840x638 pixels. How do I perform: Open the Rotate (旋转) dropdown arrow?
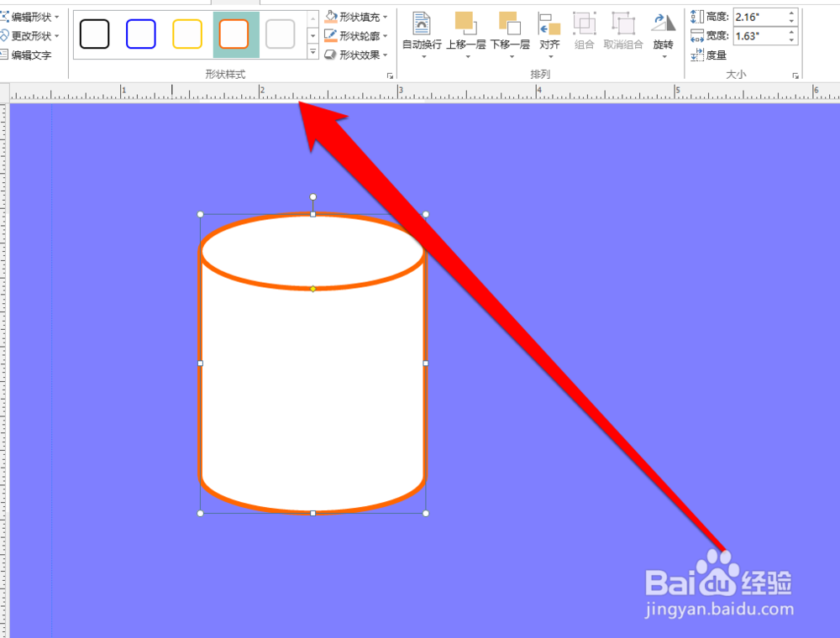pos(664,56)
